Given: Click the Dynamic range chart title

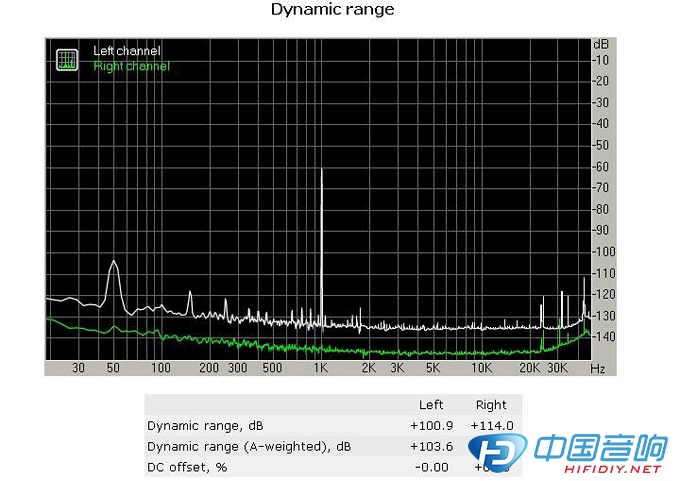Looking at the screenshot, I should 333,10.
